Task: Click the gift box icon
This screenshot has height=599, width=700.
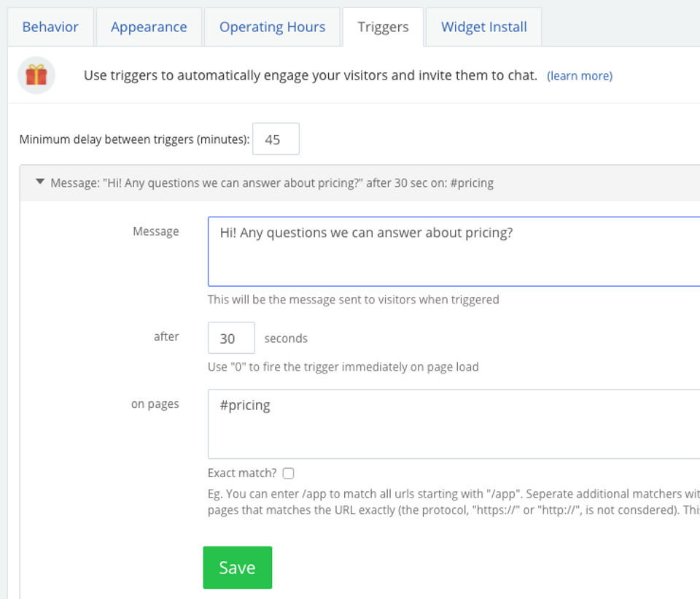Action: [36, 75]
